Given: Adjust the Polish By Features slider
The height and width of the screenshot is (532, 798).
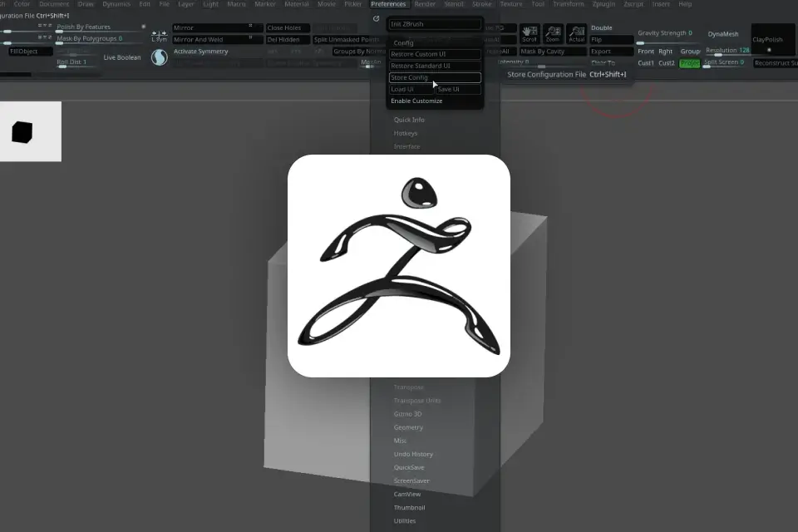Looking at the screenshot, I should 99,28.
